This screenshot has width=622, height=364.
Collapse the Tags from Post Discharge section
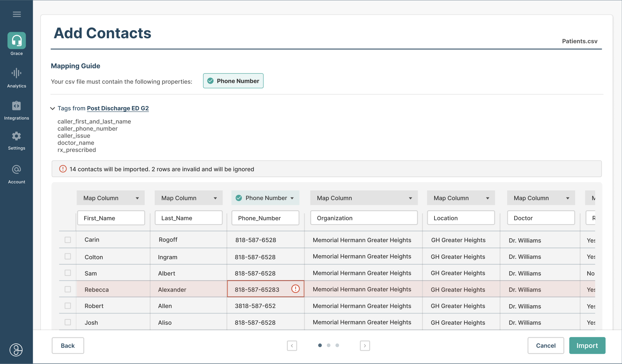tap(53, 108)
